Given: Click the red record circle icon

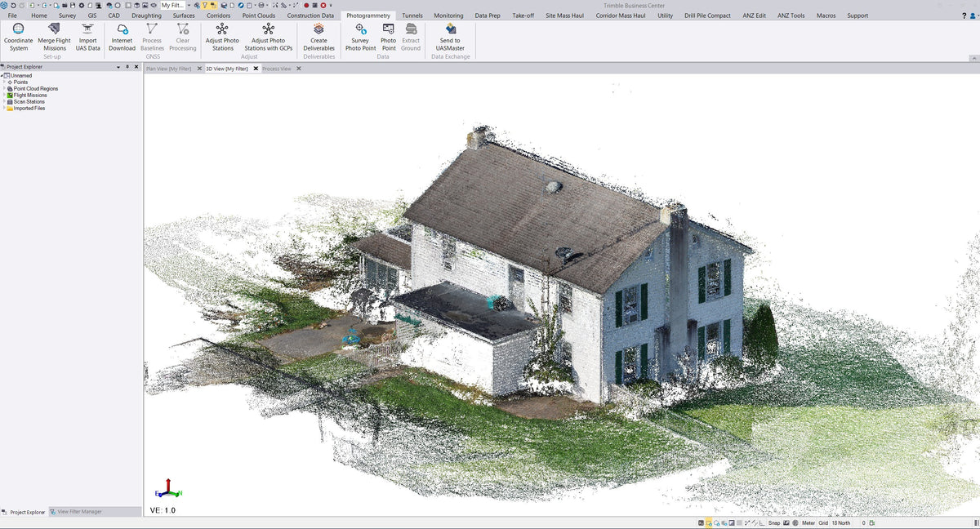Looking at the screenshot, I should pos(306,5).
